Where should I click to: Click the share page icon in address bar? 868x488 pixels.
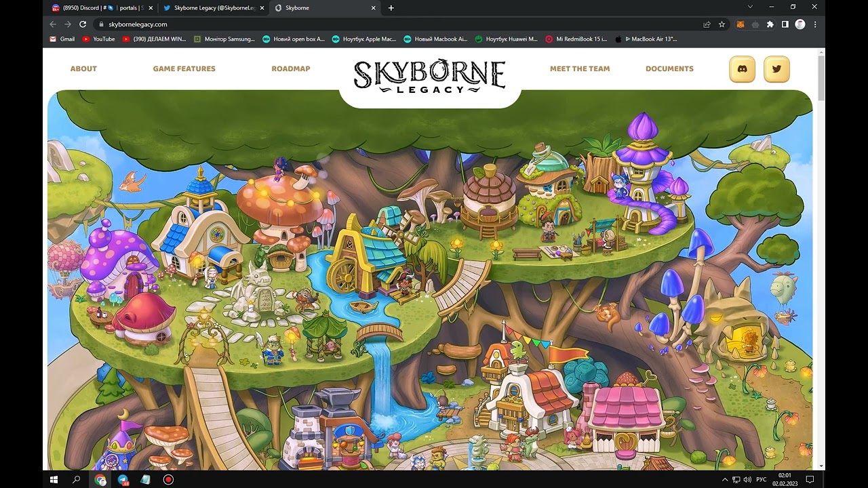pos(707,24)
